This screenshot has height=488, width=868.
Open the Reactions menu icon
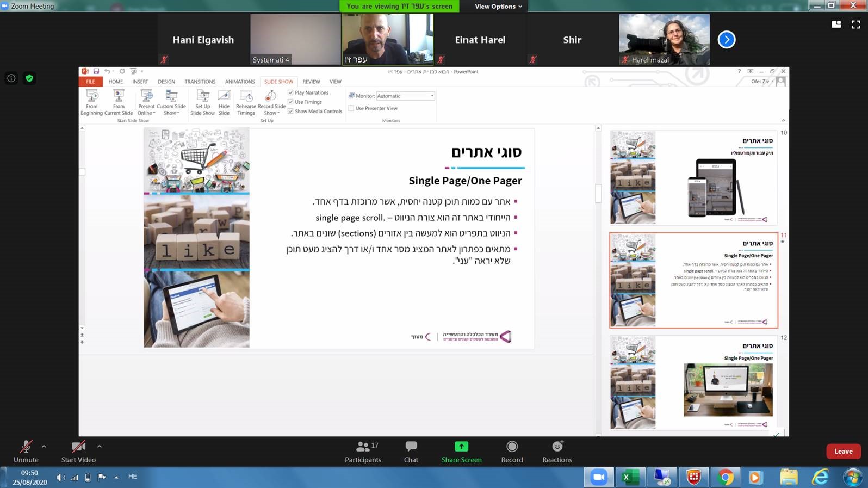pos(557,447)
